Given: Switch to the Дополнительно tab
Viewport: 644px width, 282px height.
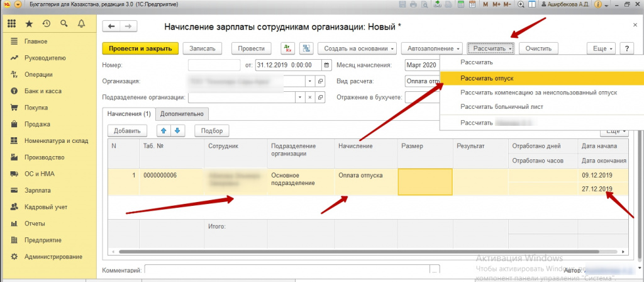Looking at the screenshot, I should coord(182,114).
